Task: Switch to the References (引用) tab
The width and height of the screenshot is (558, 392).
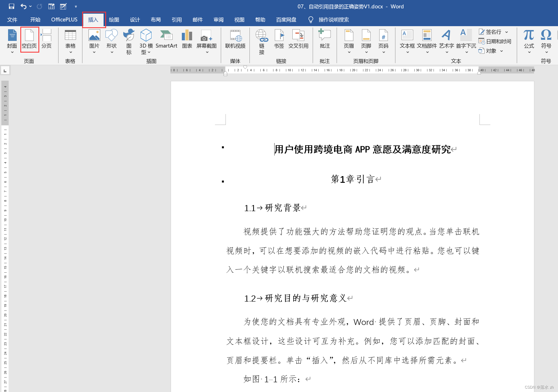Action: (x=177, y=19)
